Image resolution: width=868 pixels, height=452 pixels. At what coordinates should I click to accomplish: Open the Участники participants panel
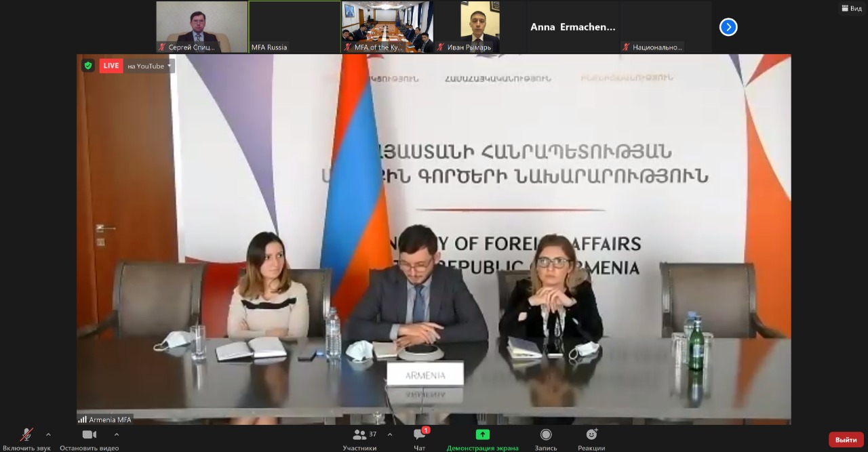pos(359,435)
